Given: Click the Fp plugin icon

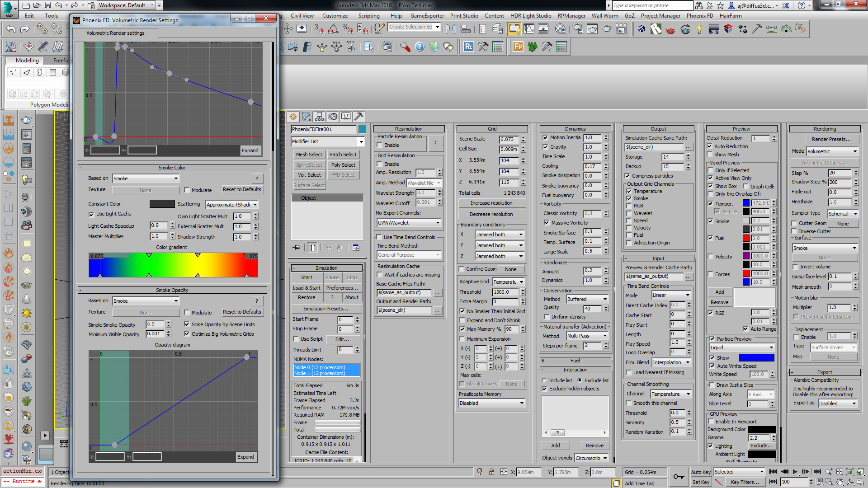Looking at the screenshot, I should pyautogui.click(x=518, y=47).
